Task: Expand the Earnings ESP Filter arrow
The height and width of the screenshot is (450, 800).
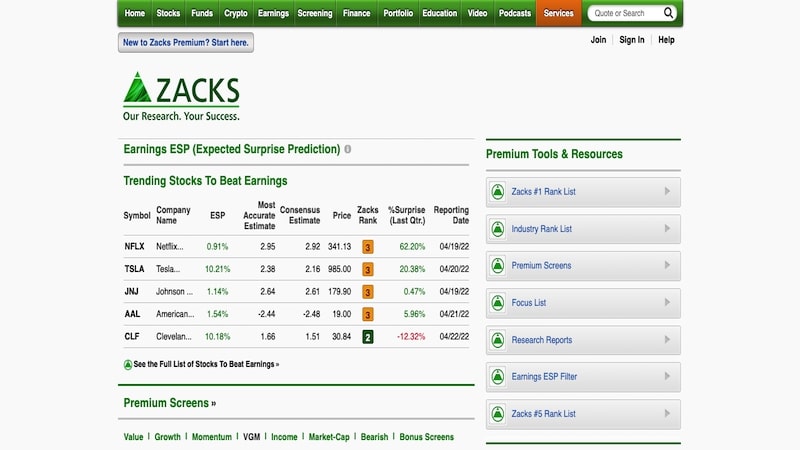Action: [x=667, y=376]
